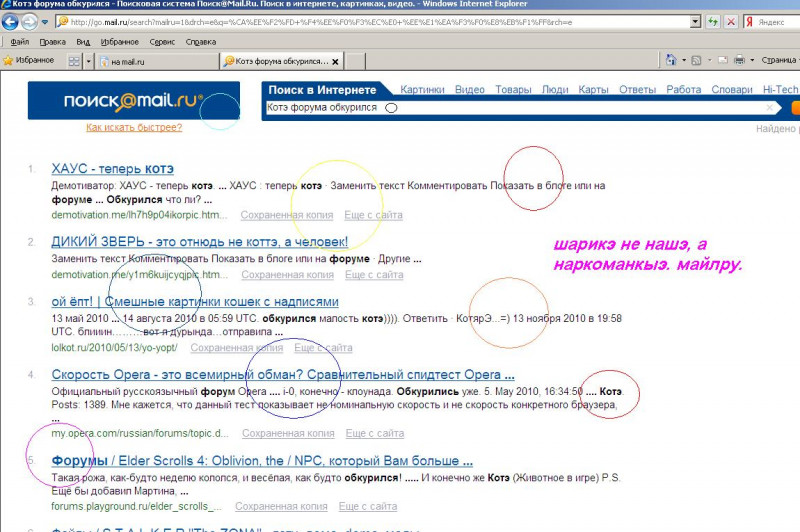
Task: Open the Вид menu
Action: [x=83, y=42]
